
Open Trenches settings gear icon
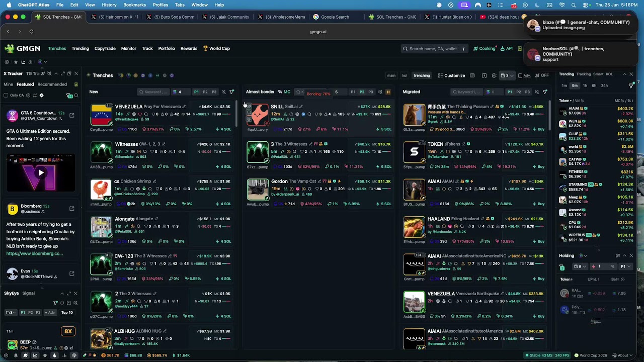pyautogui.click(x=494, y=76)
